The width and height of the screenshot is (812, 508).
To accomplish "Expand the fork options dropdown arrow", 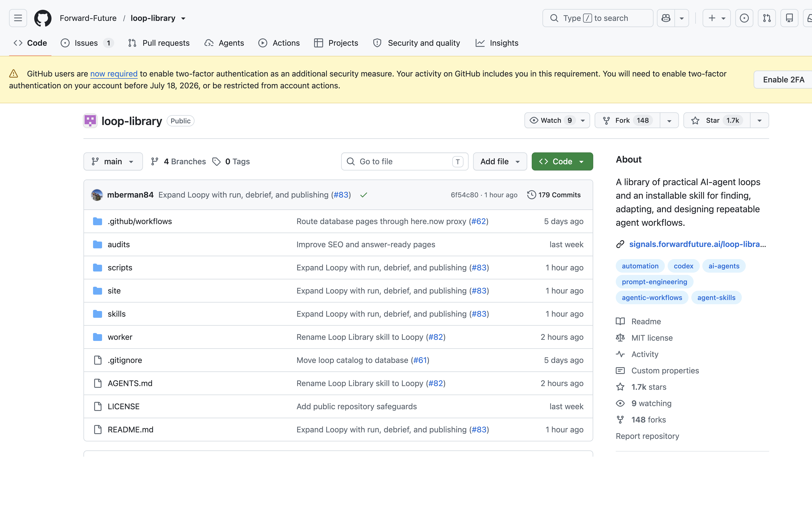I will (669, 120).
